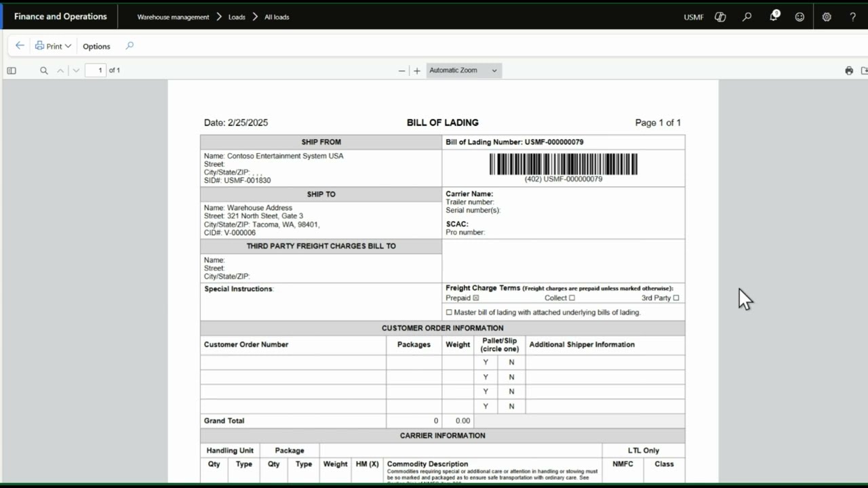Open the feedback smiley icon
Viewport: 868px width, 488px height.
(800, 17)
